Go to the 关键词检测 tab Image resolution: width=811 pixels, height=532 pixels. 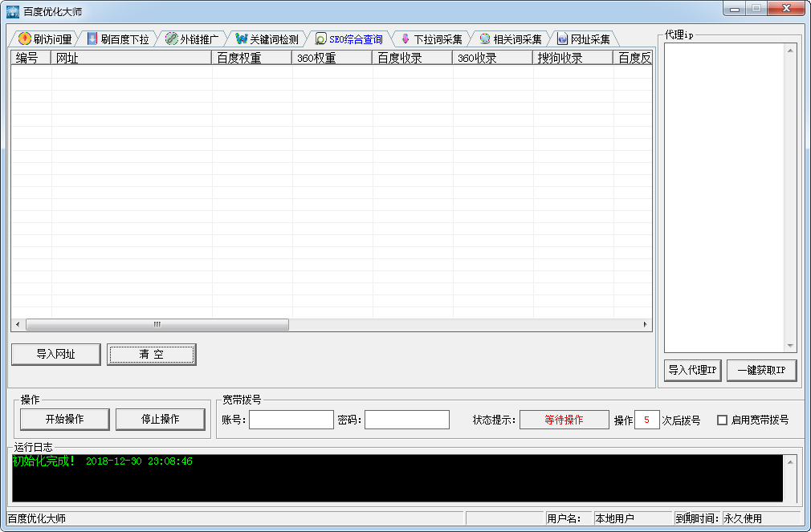(267, 39)
